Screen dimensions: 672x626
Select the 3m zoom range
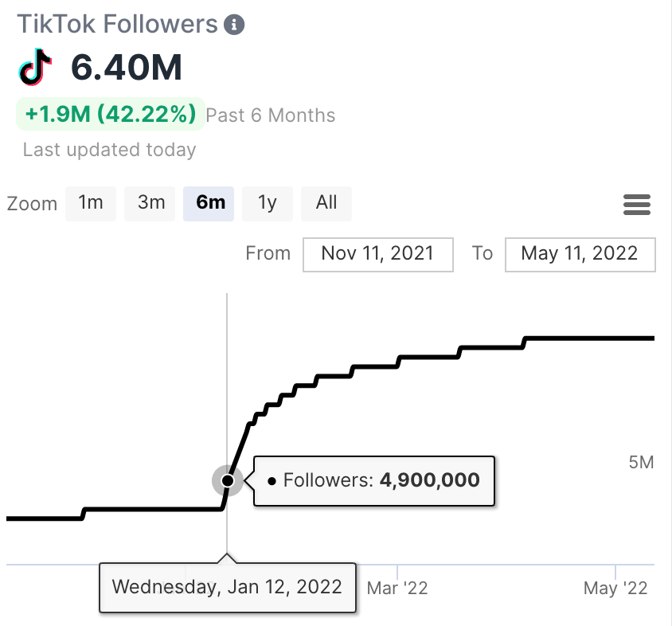(151, 203)
